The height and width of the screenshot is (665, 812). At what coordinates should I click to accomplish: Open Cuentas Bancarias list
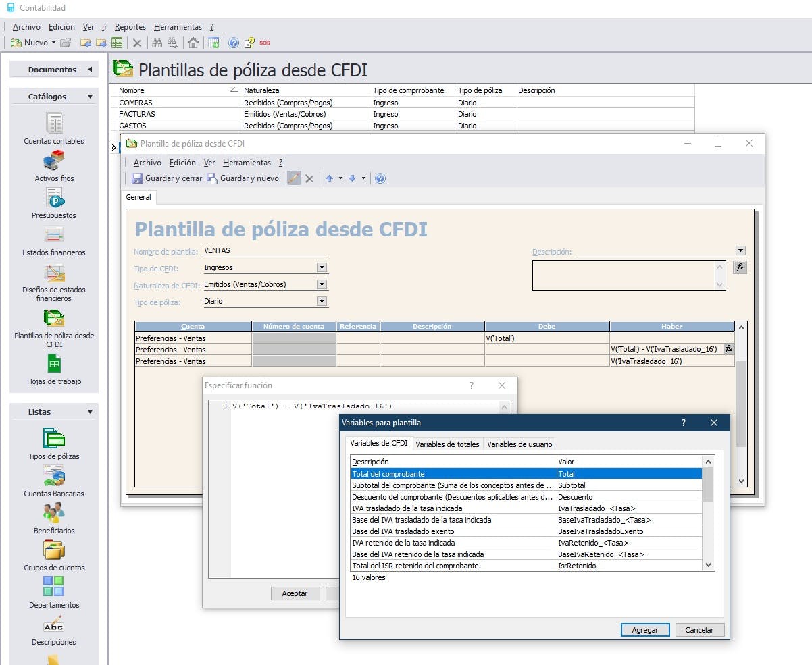[54, 481]
